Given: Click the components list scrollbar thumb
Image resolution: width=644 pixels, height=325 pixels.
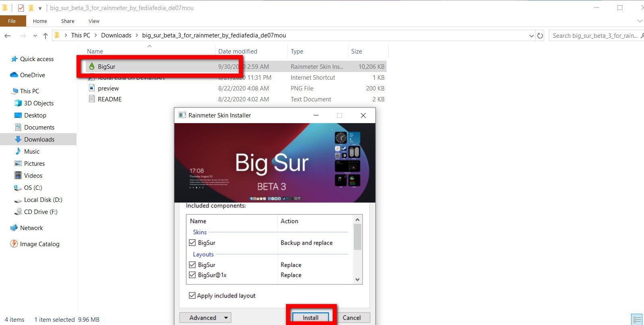Looking at the screenshot, I should point(357,237).
